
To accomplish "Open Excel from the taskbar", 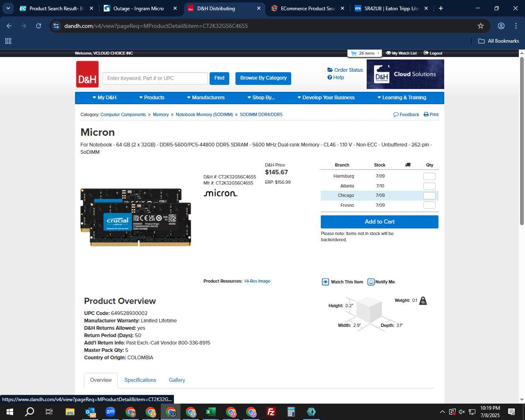I will tap(211, 412).
